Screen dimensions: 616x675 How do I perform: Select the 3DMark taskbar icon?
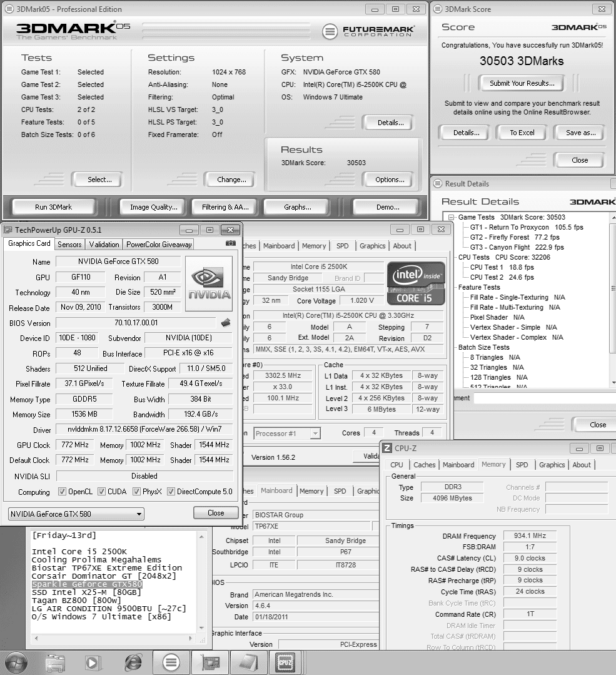(171, 662)
